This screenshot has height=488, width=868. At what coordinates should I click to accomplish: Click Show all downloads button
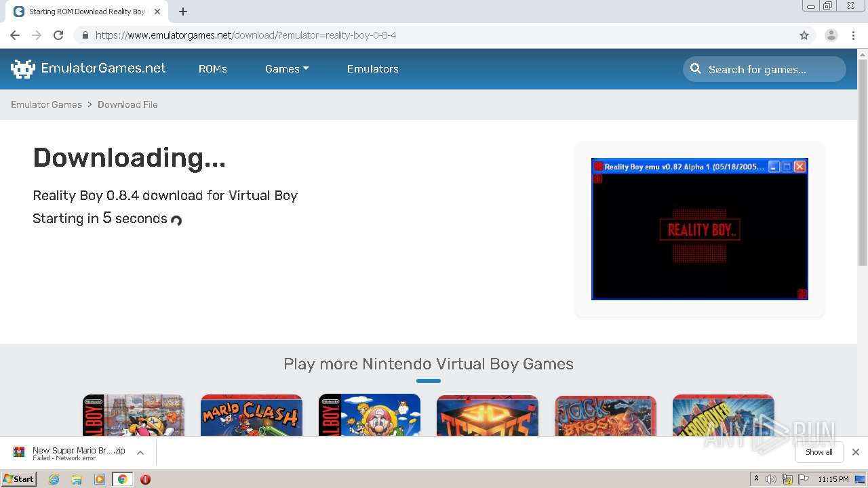tap(818, 452)
